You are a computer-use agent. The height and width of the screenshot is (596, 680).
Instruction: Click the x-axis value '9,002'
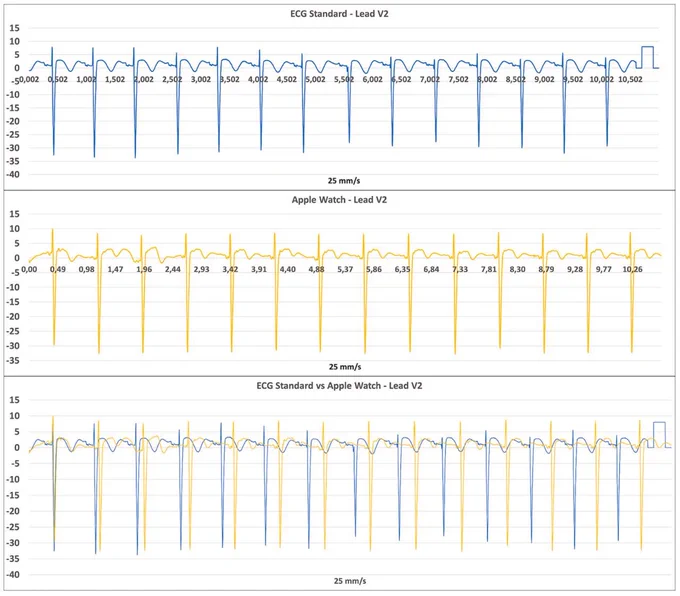click(x=544, y=79)
